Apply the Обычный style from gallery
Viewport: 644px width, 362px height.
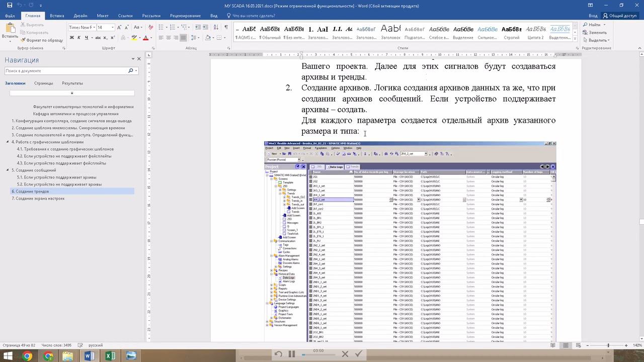click(270, 32)
